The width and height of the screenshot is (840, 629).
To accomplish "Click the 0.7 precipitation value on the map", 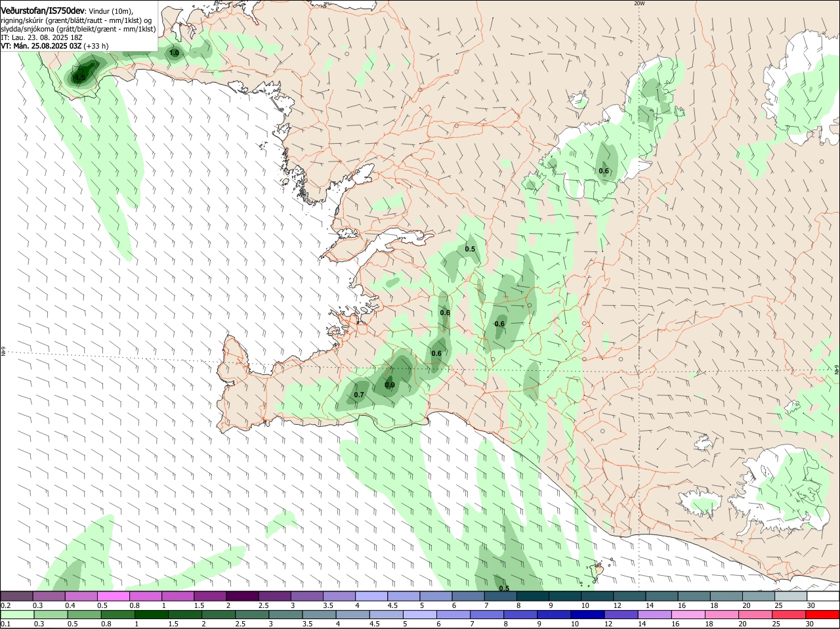I will click(x=359, y=395).
